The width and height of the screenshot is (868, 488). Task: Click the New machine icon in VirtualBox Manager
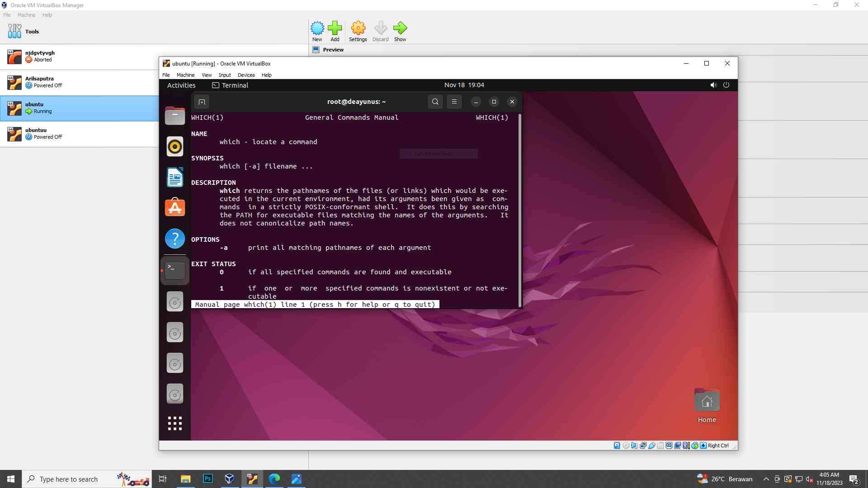click(317, 31)
